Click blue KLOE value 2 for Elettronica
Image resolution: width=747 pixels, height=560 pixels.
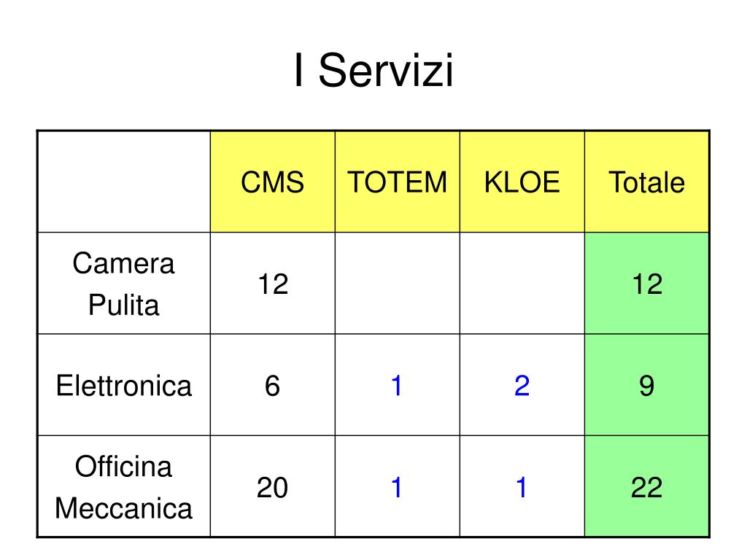pos(522,385)
